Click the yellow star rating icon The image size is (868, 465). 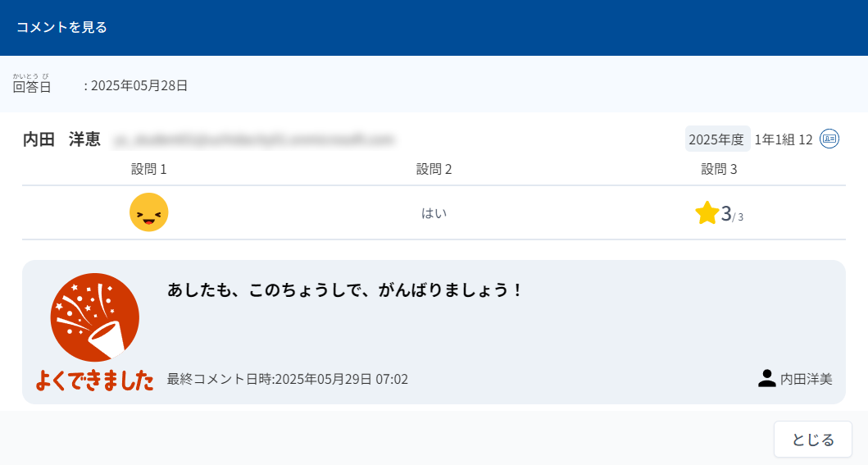point(707,212)
